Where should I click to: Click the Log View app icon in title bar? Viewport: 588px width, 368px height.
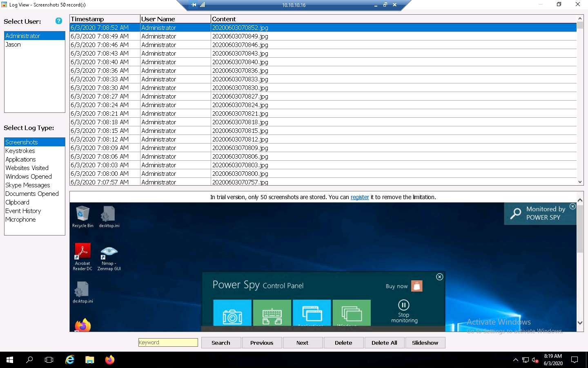coord(4,4)
